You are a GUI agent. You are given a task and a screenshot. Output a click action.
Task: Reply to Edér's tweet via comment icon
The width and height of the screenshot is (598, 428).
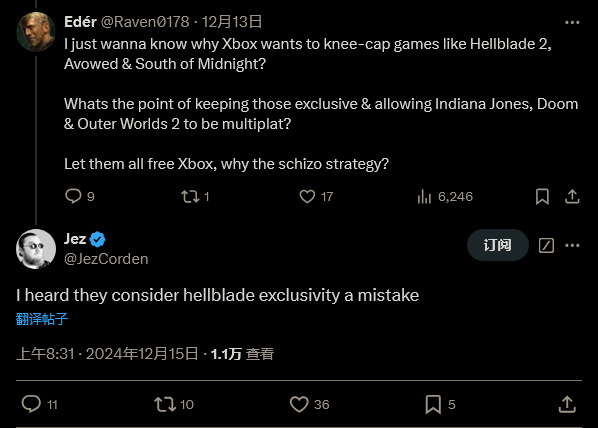pyautogui.click(x=73, y=196)
